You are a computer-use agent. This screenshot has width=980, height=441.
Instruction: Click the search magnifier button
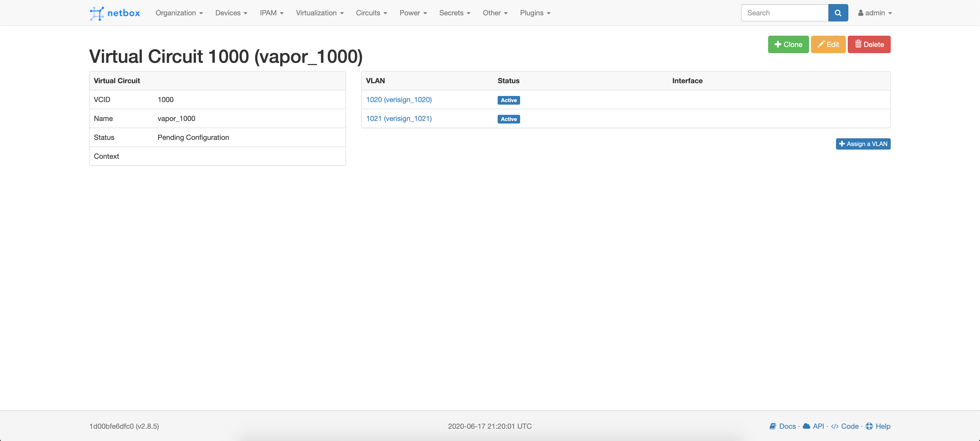838,13
